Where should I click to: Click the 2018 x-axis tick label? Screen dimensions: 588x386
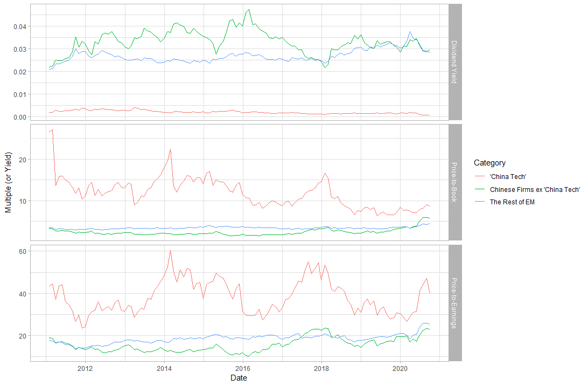click(321, 368)
